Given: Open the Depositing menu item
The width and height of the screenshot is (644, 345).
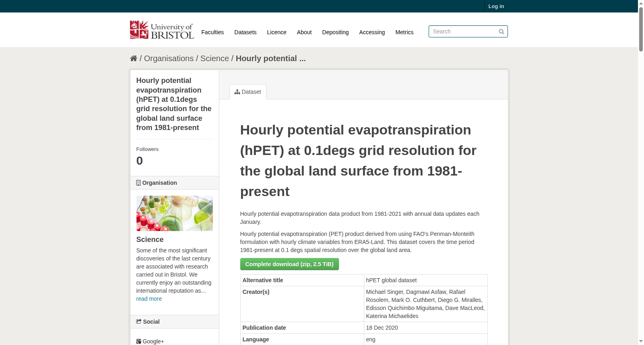Looking at the screenshot, I should click(335, 32).
